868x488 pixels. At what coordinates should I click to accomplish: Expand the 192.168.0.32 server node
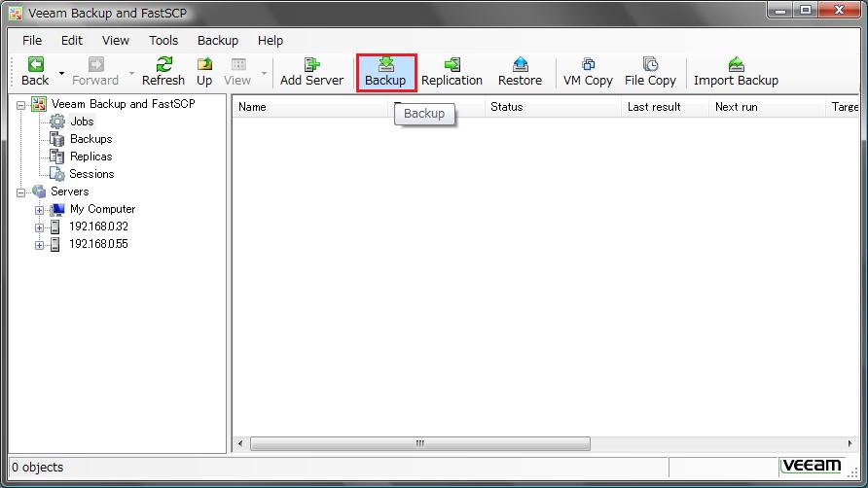(39, 227)
